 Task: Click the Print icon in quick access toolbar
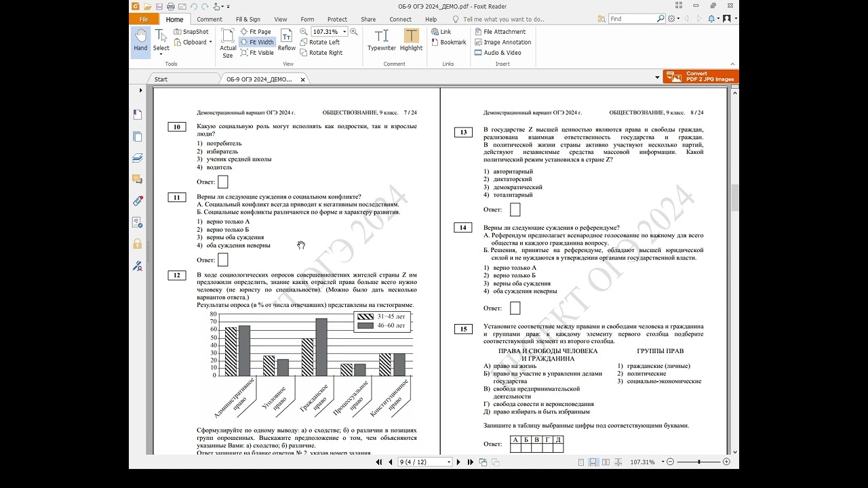tap(170, 7)
